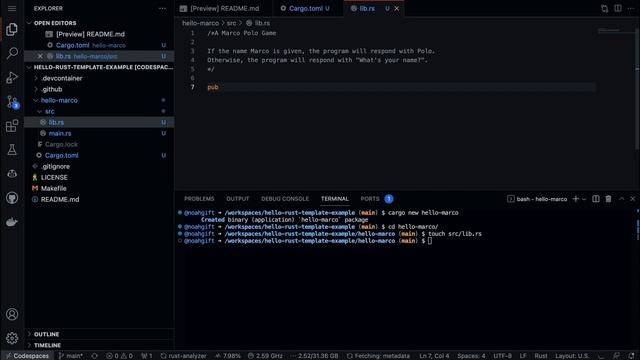Open the GitHub view in activity bar

12,198
